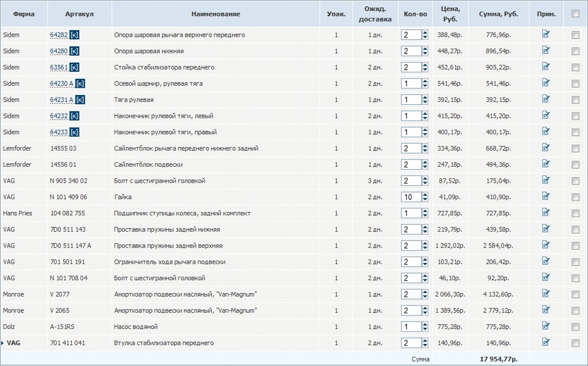The image size is (588, 366).
Task: Open article link 64232
Action: pos(59,116)
